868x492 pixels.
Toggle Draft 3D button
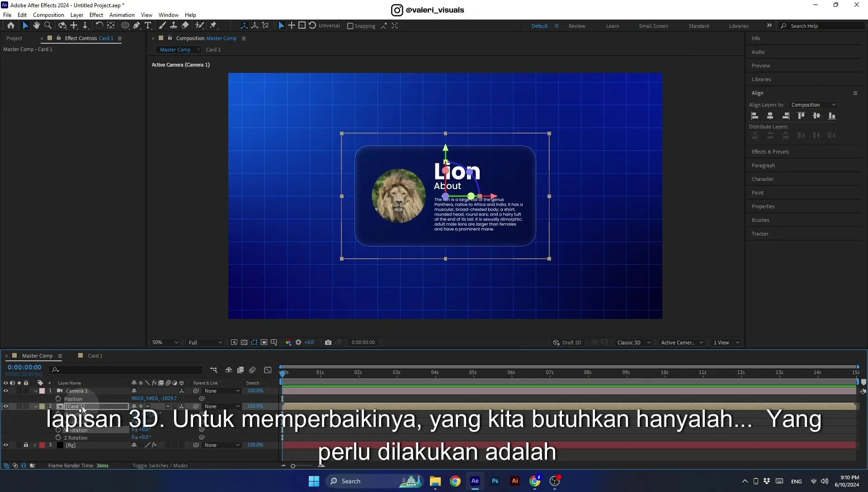[x=567, y=342]
